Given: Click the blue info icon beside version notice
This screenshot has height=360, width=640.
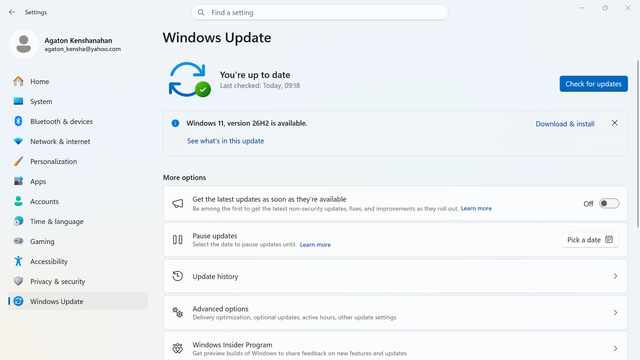Looking at the screenshot, I should (176, 123).
